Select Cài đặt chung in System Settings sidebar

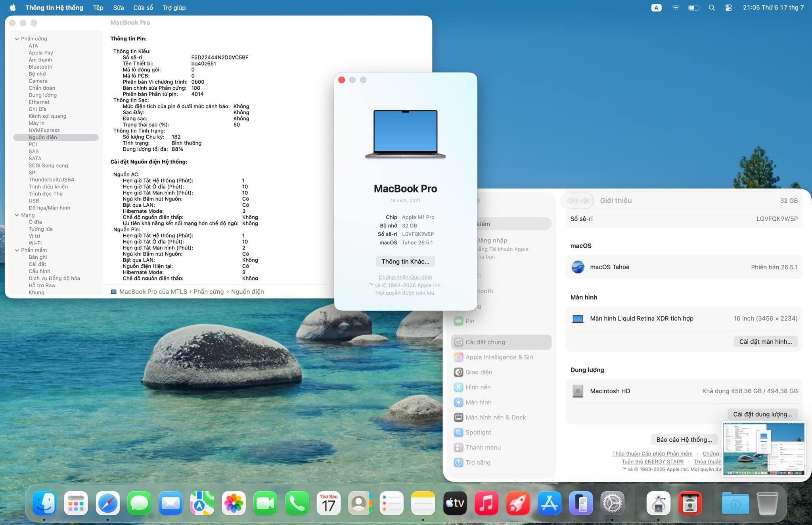[501, 342]
